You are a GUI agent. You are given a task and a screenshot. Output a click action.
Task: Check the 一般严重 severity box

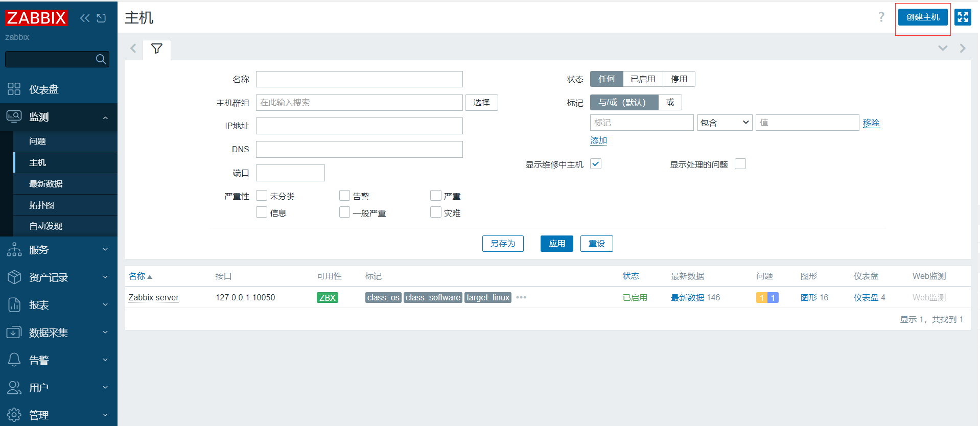345,212
